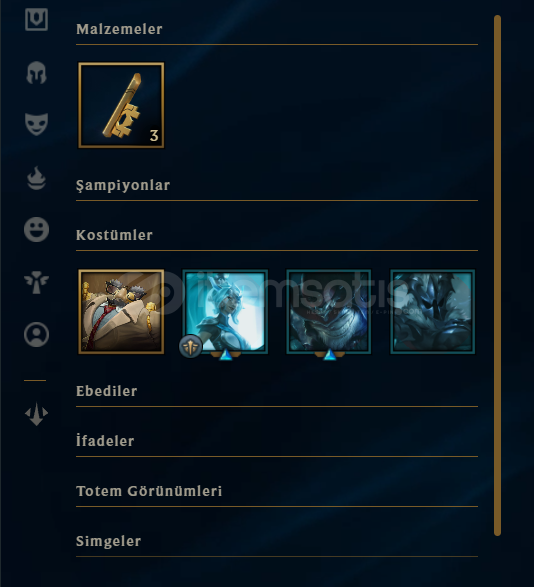The height and width of the screenshot is (587, 534).
Task: Click the bottom arrow emblem sidebar icon
Action: 36,414
